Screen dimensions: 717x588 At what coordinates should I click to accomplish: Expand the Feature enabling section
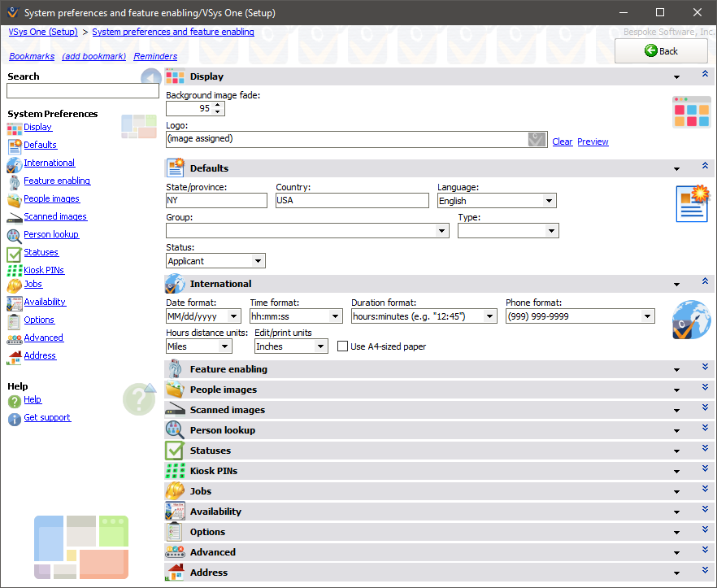tap(705, 367)
